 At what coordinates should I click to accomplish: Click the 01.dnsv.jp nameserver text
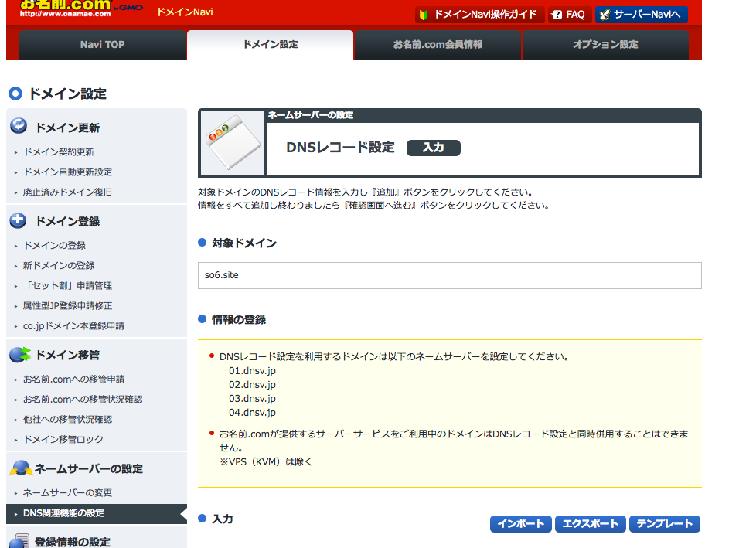[x=252, y=371]
